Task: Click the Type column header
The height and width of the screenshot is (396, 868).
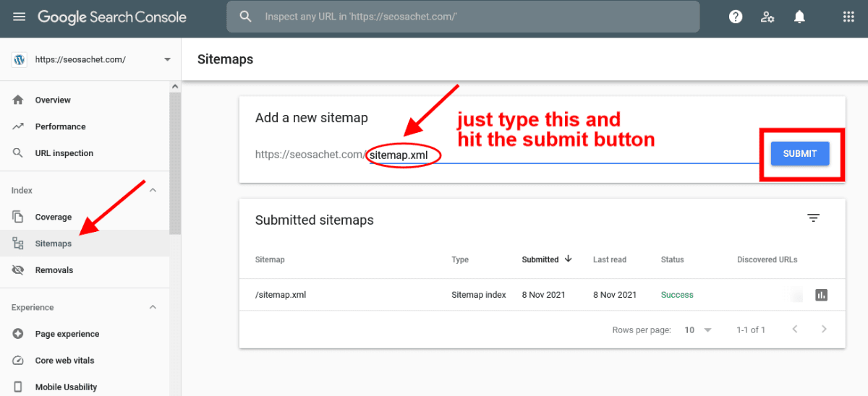Action: pyautogui.click(x=460, y=259)
